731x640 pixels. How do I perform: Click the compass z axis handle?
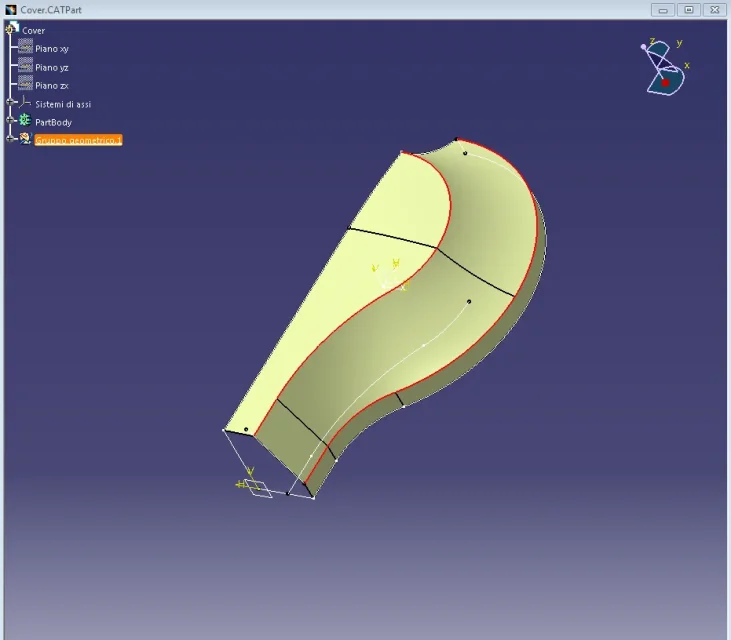coord(644,47)
